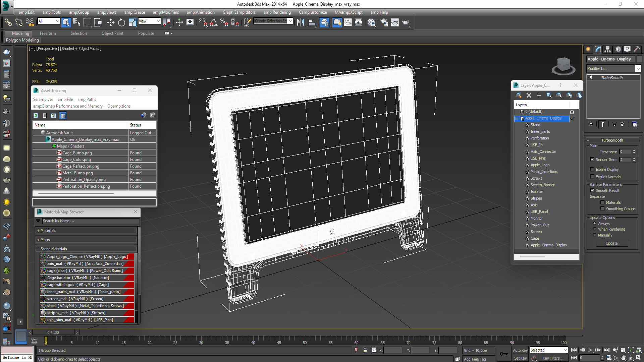This screenshot has width=644, height=362.
Task: Click the ViewCube in the viewport
Action: click(563, 65)
